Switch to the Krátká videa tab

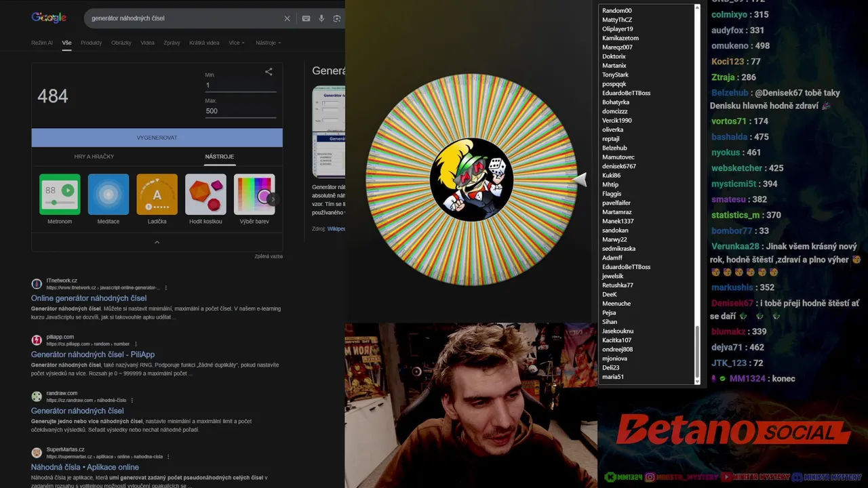(x=204, y=43)
